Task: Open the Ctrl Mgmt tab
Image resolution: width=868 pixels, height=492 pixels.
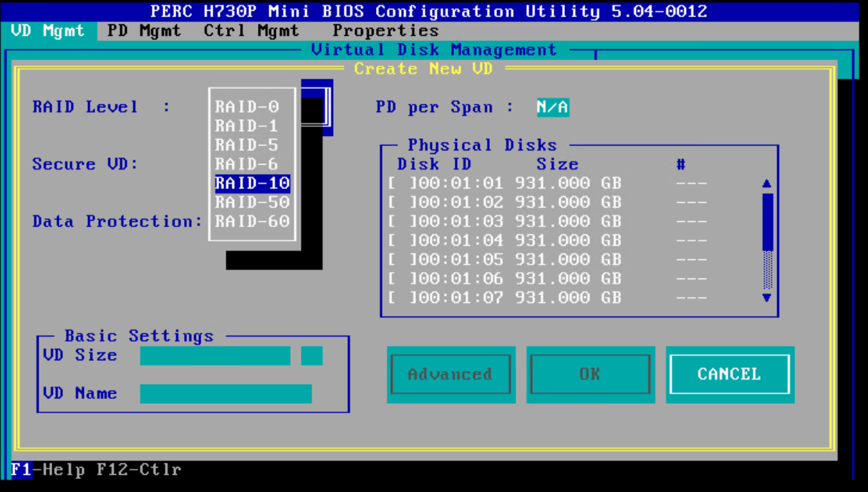Action: coord(251,31)
